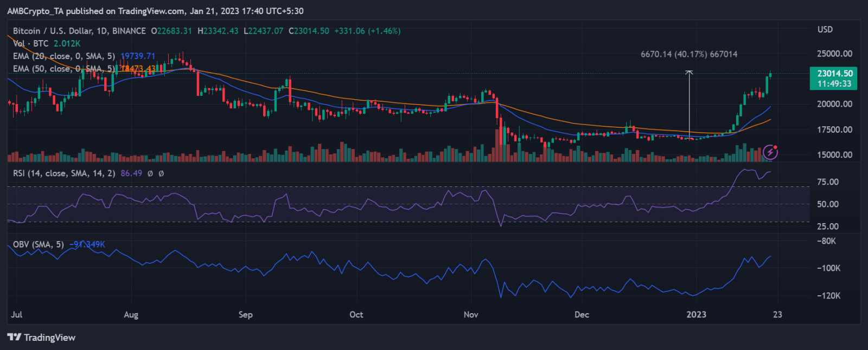Select the OBV (SMA, 5) indicator legend
This screenshot has height=350, width=868.
coord(39,244)
